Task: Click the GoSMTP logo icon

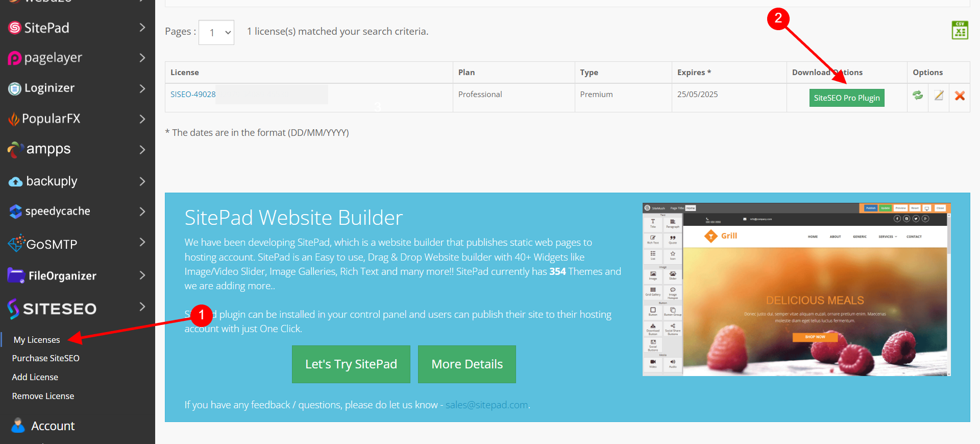Action: point(16,243)
